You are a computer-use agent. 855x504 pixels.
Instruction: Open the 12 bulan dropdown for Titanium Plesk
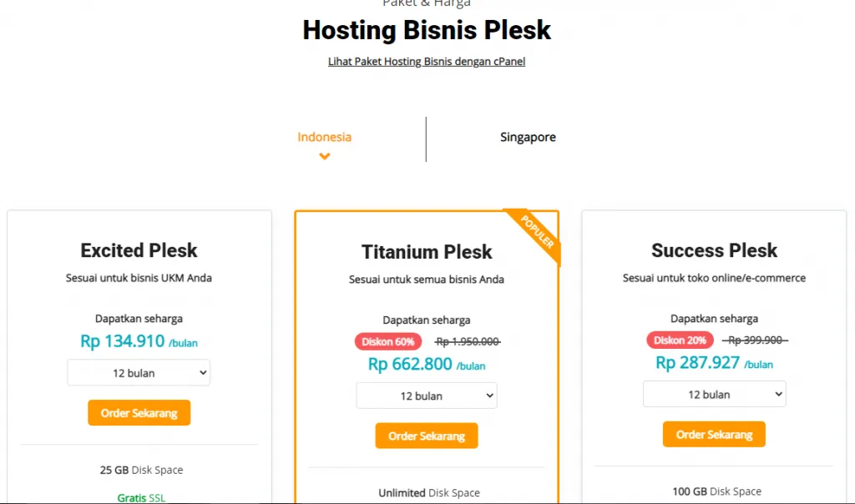(426, 396)
